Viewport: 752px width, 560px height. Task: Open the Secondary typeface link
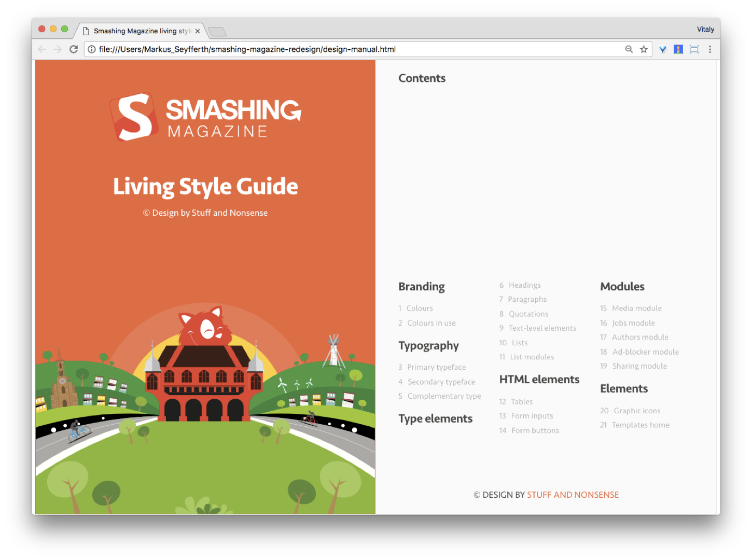coord(441,382)
